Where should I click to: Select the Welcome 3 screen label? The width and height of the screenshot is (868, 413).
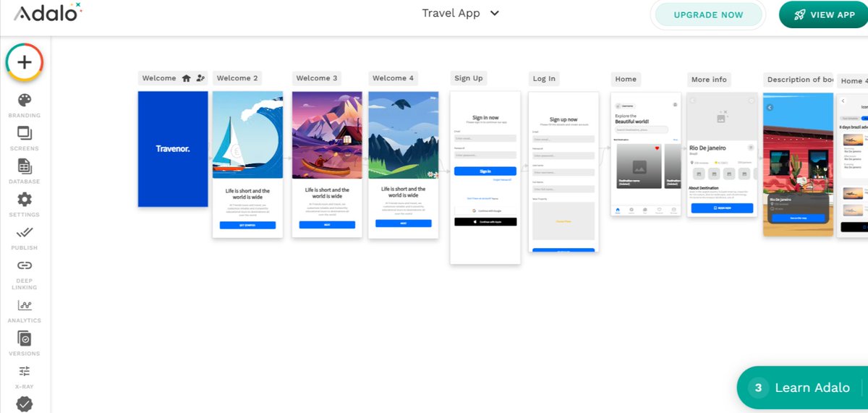point(317,78)
